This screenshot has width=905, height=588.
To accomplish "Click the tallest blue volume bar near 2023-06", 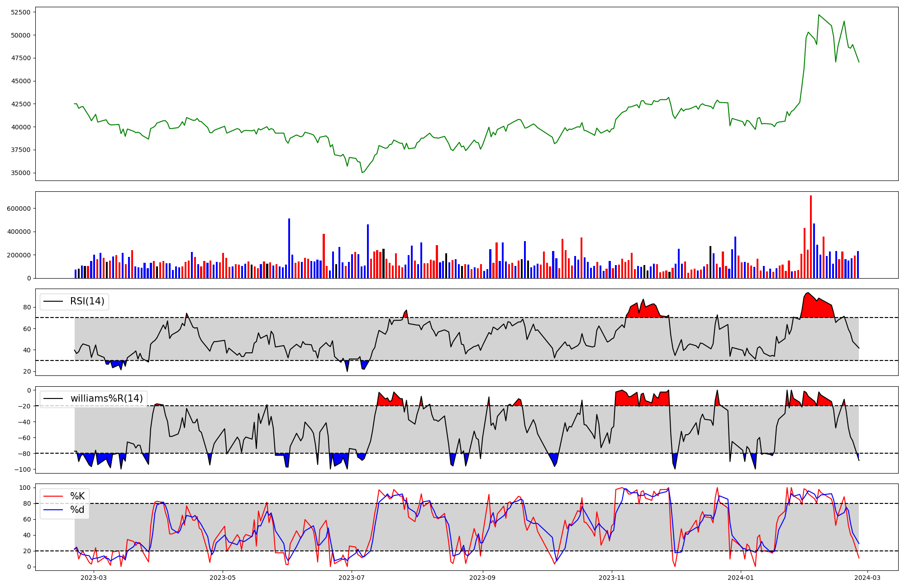I will [289, 248].
